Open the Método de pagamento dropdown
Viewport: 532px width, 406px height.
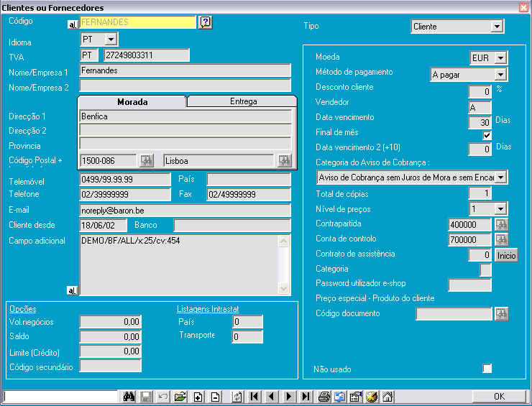tap(500, 74)
